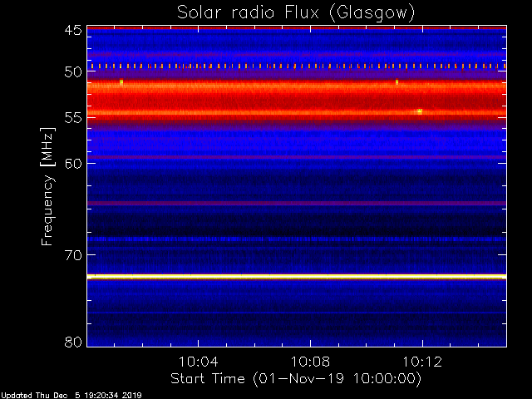Click the "10:08" time tick label

tap(310, 362)
